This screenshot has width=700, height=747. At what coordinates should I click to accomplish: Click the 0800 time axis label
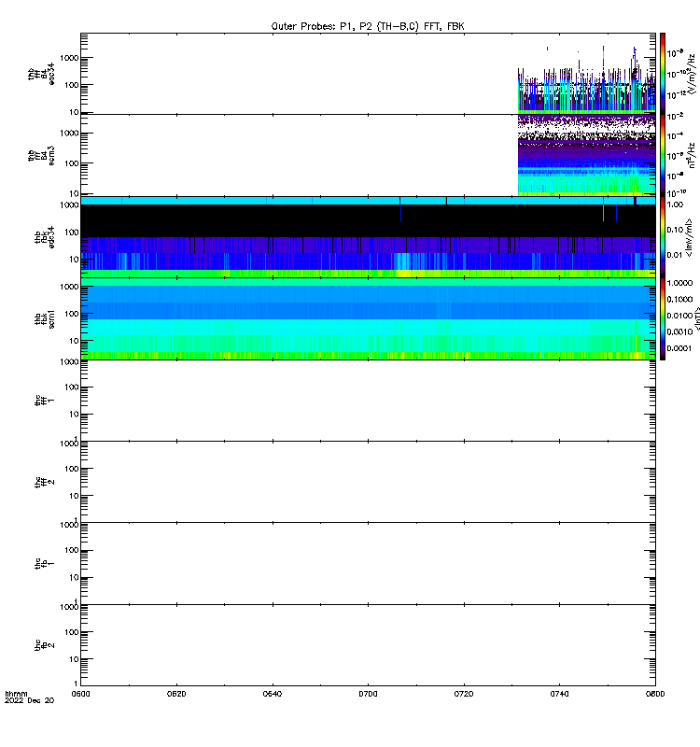(655, 694)
